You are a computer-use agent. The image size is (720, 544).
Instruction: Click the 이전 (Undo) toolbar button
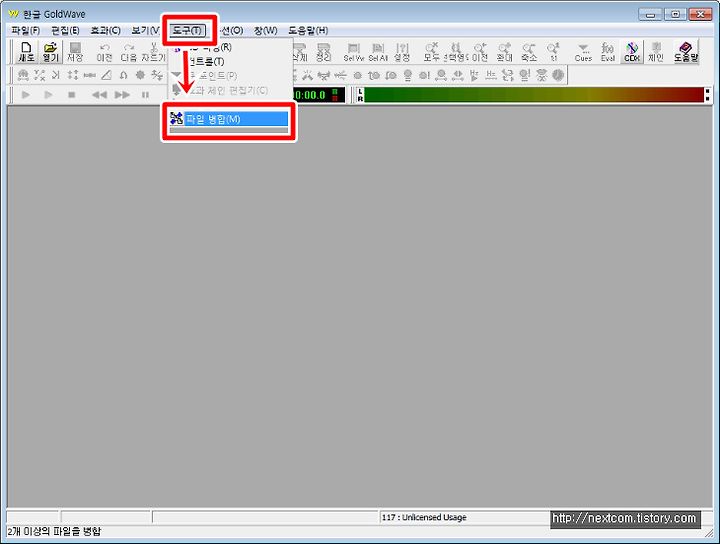pos(105,52)
